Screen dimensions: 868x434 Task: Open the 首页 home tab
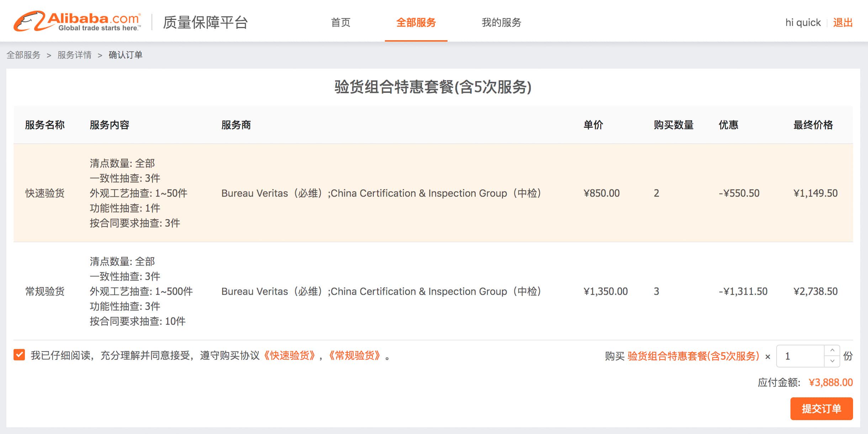pos(340,22)
